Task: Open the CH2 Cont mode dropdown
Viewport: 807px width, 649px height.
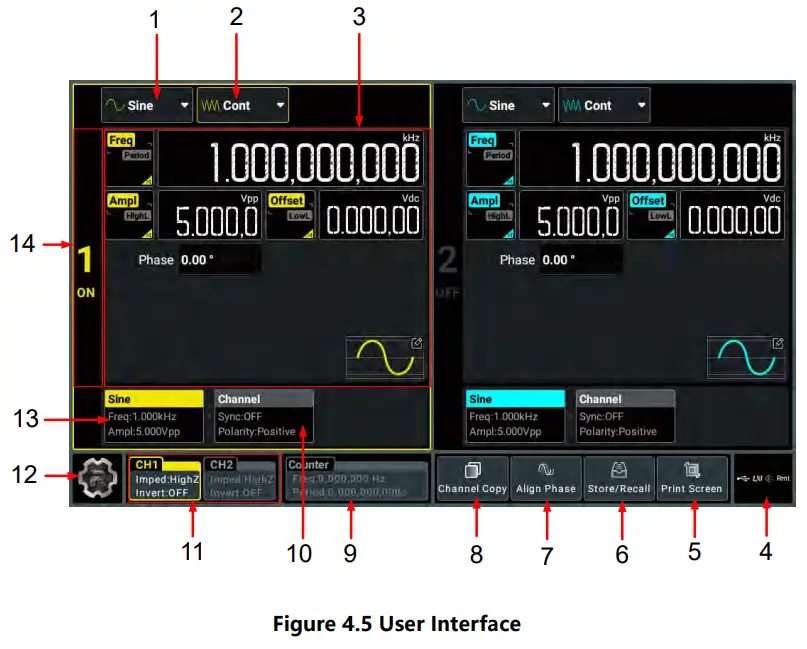Action: 604,105
